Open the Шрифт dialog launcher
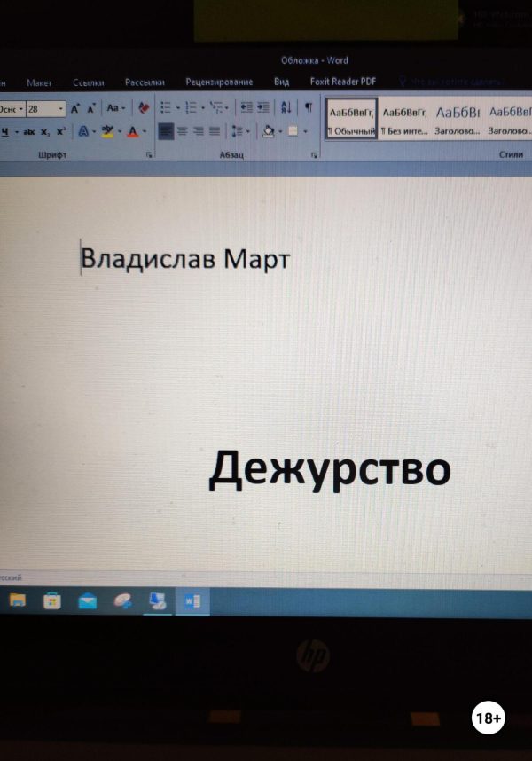 tap(149, 155)
